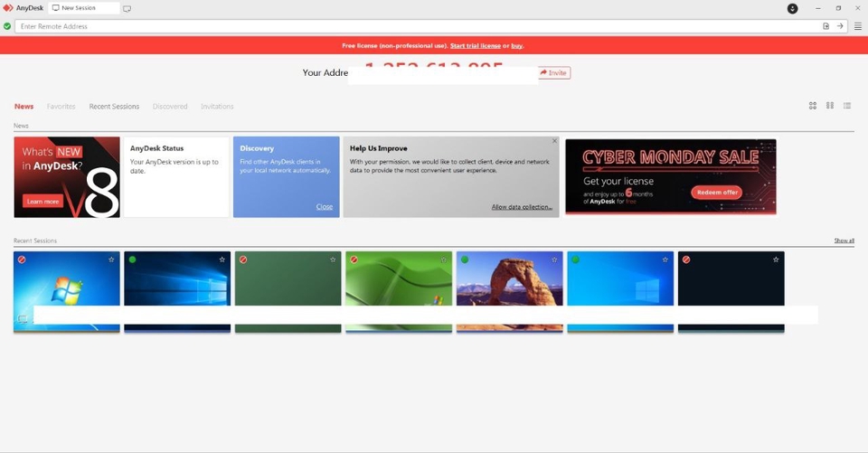Click the Cyber Monday Sale banner
The image size is (868, 453).
point(670,176)
